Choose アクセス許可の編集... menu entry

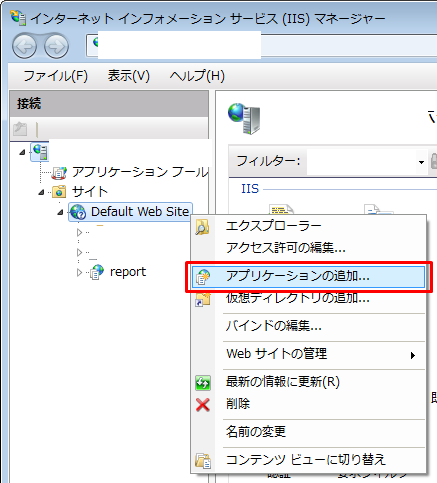click(x=308, y=248)
